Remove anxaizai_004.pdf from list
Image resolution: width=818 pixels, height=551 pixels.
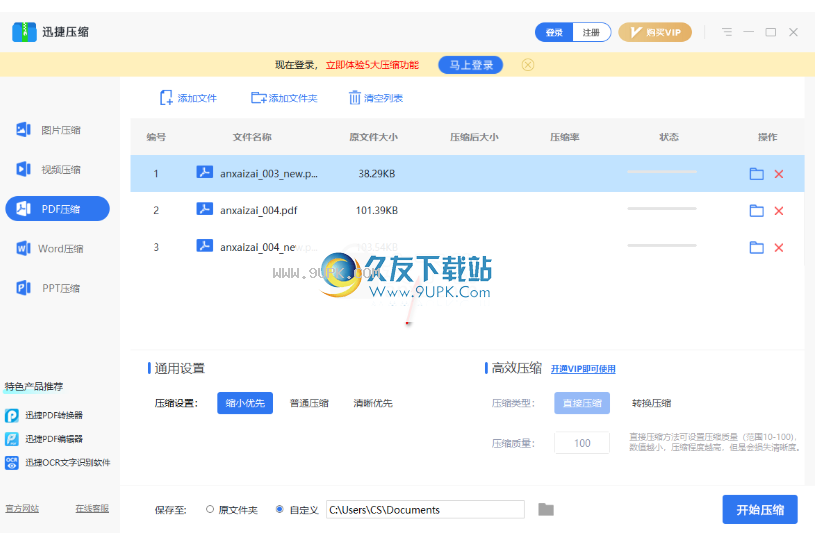pos(779,211)
